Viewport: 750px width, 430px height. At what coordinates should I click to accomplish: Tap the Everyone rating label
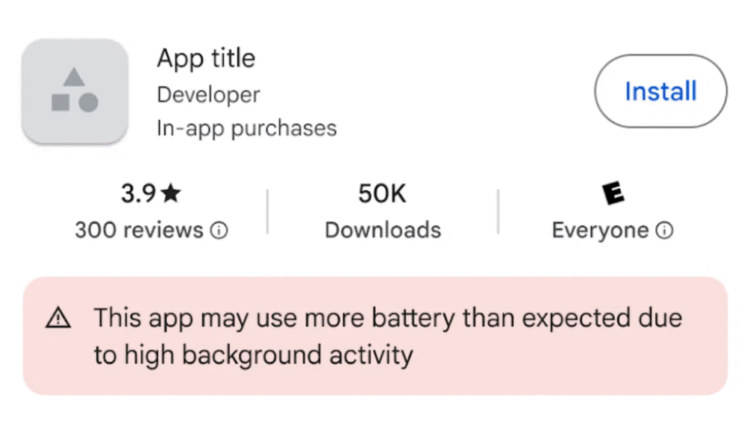[600, 231]
